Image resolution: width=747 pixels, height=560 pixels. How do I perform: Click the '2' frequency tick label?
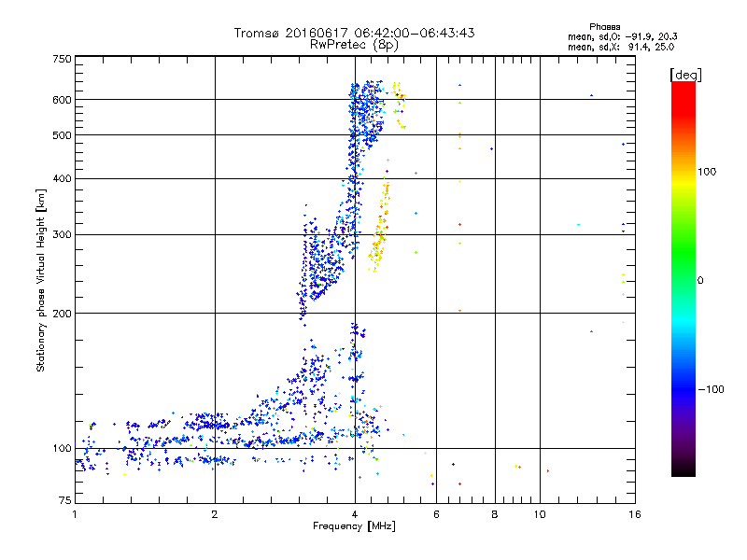coord(215,514)
